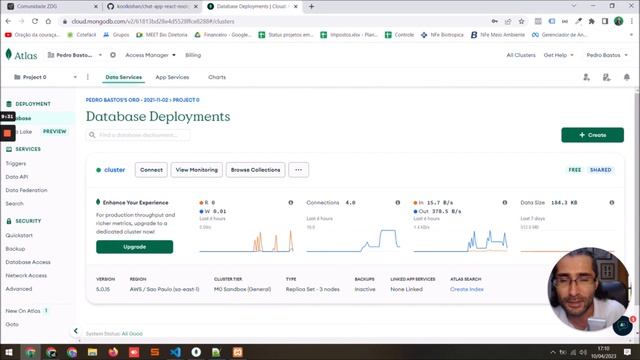This screenshot has width=640, height=360.
Task: Open Chrome home page button
Action: 48,21
